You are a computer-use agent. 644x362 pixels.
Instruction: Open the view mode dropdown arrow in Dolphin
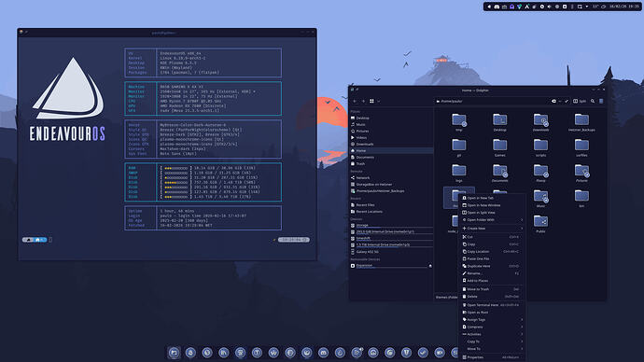[378, 101]
